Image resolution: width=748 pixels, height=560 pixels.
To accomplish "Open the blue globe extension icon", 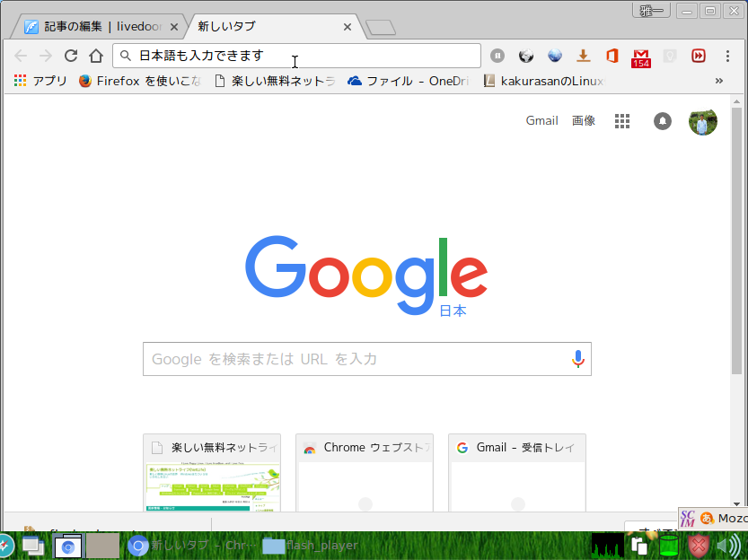I will point(554,56).
